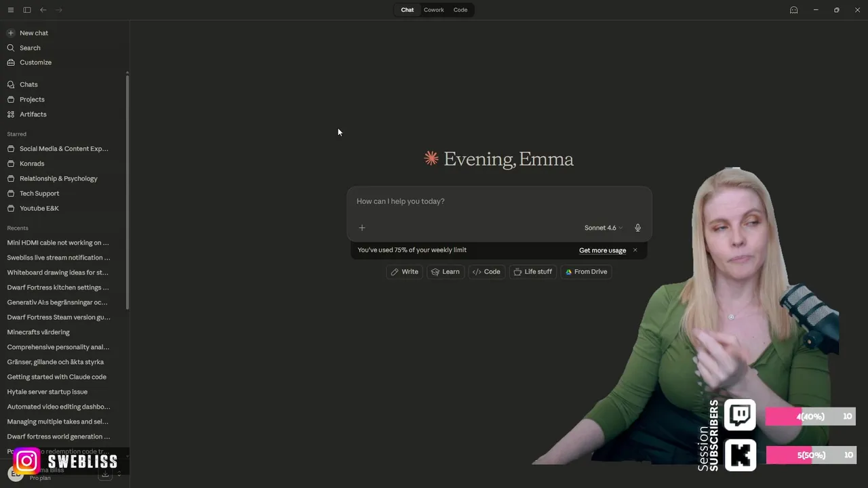Open starred project Relationship & Psychology
The height and width of the screenshot is (488, 868).
click(x=58, y=178)
